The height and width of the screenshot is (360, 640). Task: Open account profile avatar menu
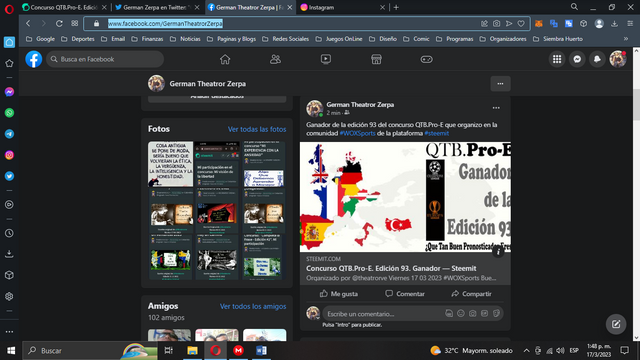pyautogui.click(x=618, y=59)
